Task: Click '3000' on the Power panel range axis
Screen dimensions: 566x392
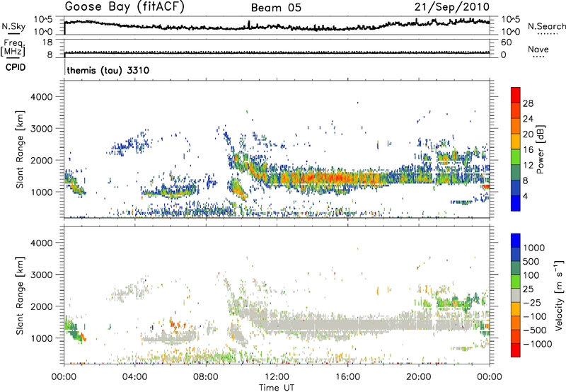Action: pyautogui.click(x=42, y=129)
